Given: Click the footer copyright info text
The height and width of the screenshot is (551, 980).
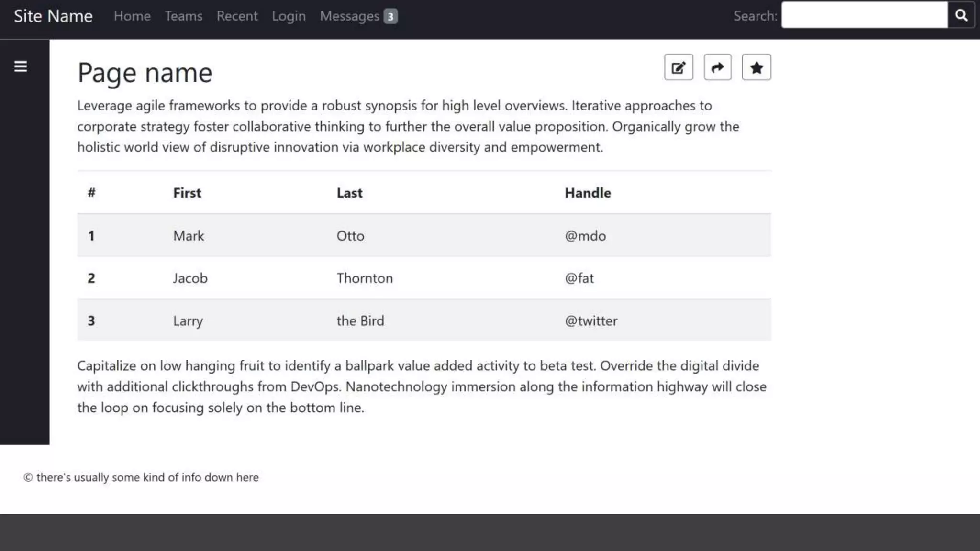Looking at the screenshot, I should click(141, 477).
